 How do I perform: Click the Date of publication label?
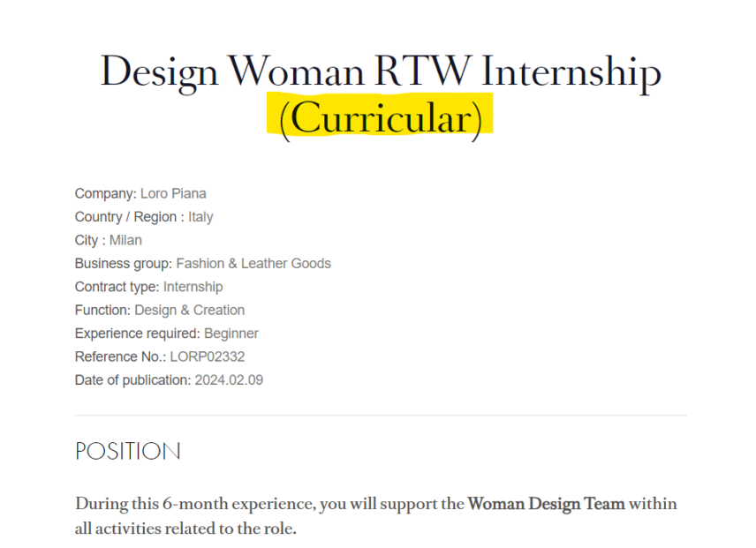pos(132,380)
